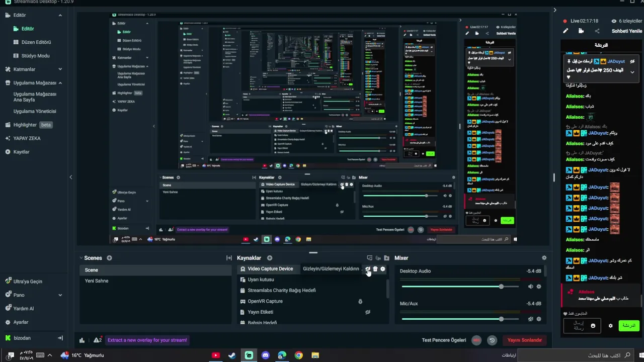Open Mixer advanced audio settings gear
This screenshot has width=644, height=362.
544,258
